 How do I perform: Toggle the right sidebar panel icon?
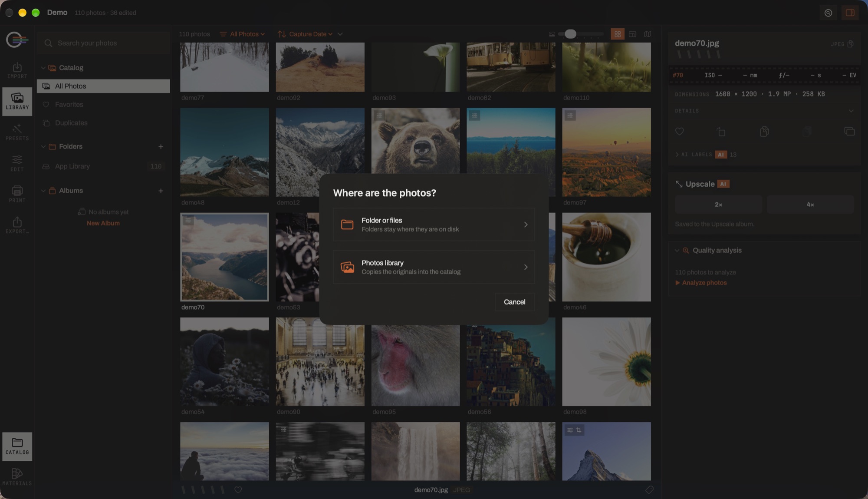click(x=850, y=13)
